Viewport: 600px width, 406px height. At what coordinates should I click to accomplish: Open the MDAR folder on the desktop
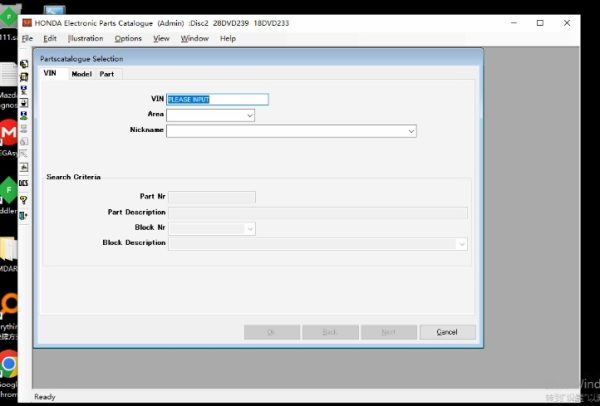click(x=9, y=249)
